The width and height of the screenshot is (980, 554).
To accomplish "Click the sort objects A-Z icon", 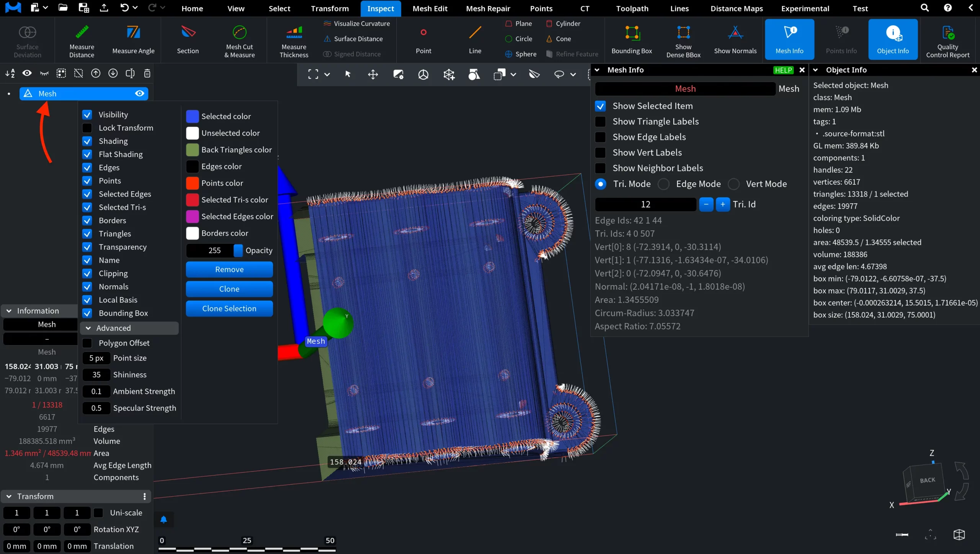I will pos(10,73).
